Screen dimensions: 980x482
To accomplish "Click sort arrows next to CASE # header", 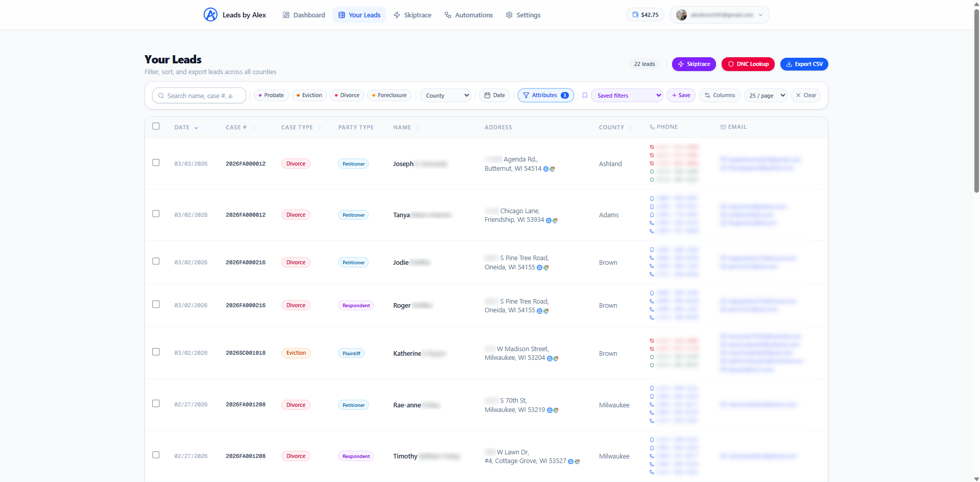I will click(253, 128).
